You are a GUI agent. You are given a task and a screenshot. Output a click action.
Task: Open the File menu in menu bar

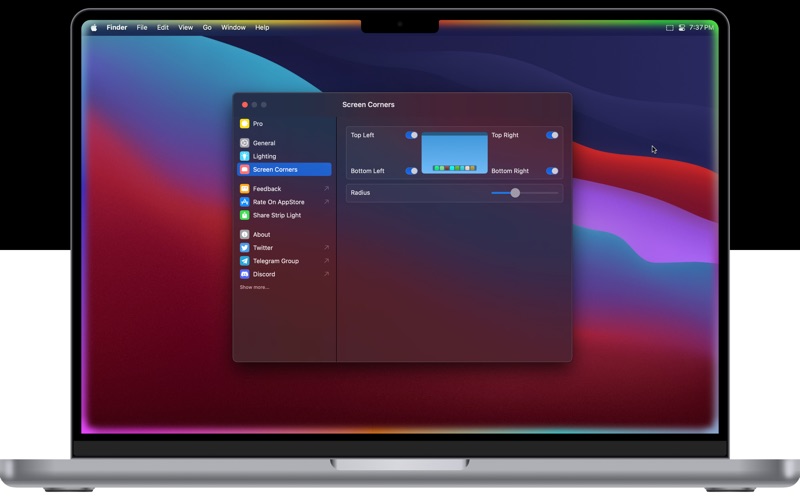[142, 28]
